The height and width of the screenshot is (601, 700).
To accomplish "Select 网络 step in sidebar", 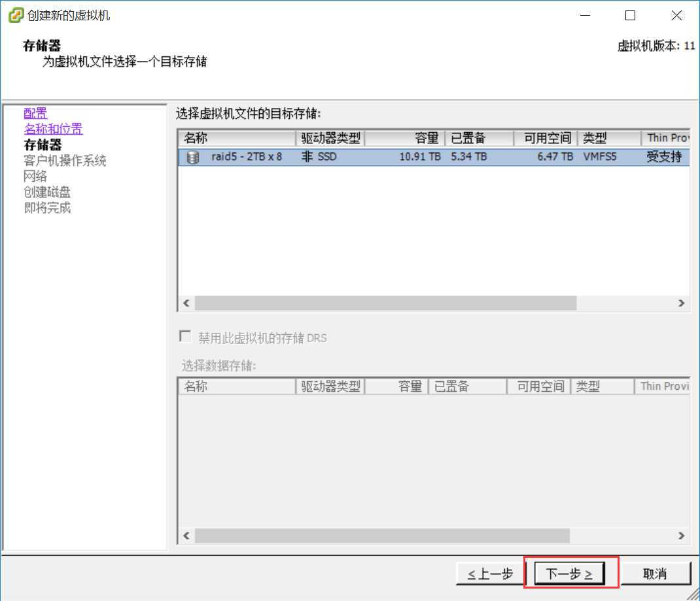I will [x=35, y=176].
